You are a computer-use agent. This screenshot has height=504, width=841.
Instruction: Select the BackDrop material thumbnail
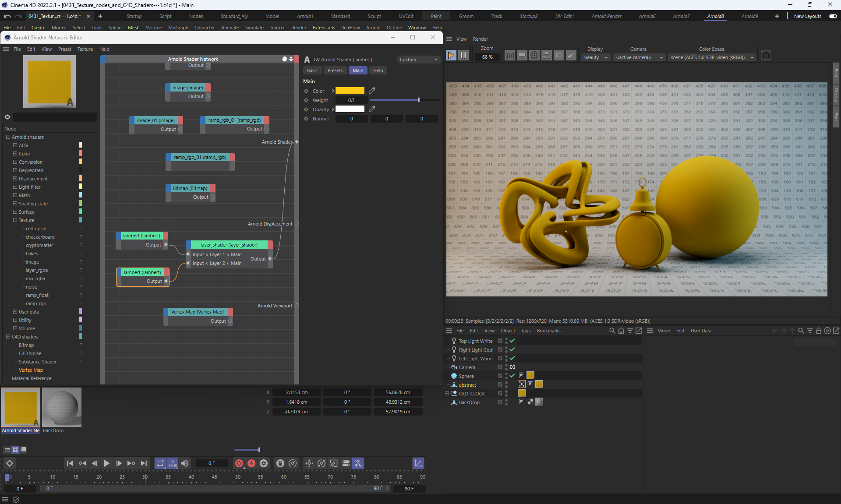pos(62,407)
